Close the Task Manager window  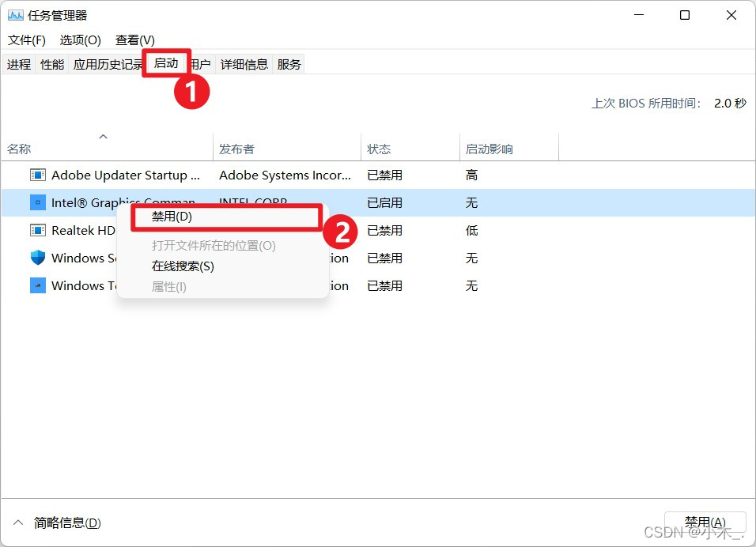731,16
